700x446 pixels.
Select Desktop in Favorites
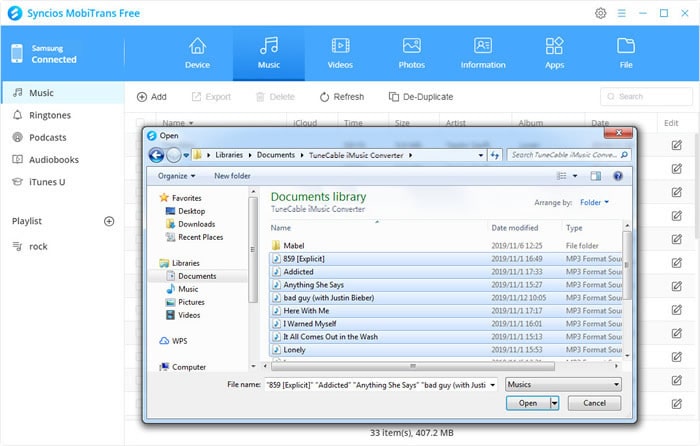click(x=192, y=211)
